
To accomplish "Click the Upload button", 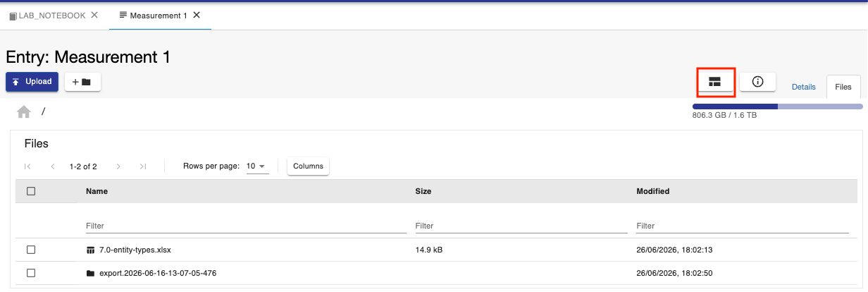I will click(32, 82).
